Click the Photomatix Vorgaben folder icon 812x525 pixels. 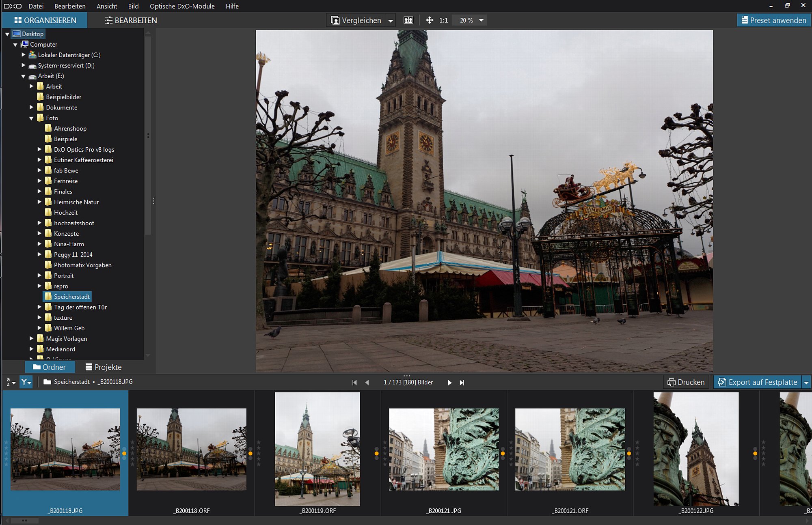[48, 265]
